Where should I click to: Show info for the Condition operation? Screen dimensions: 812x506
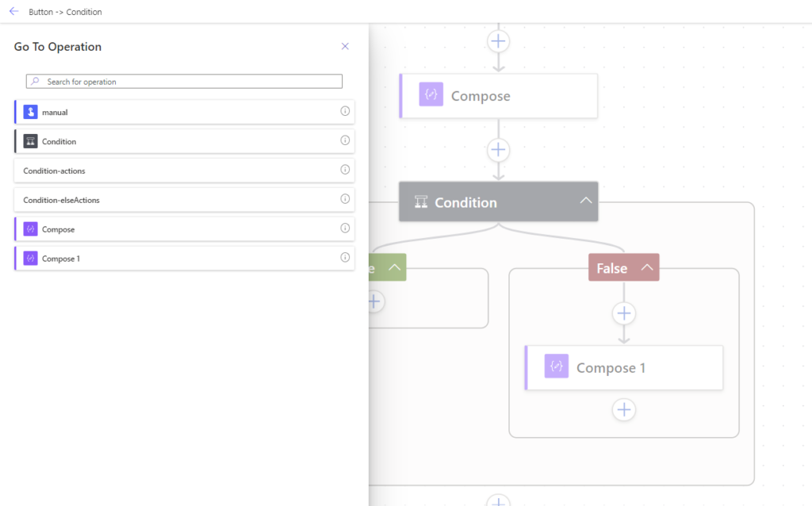(345, 140)
